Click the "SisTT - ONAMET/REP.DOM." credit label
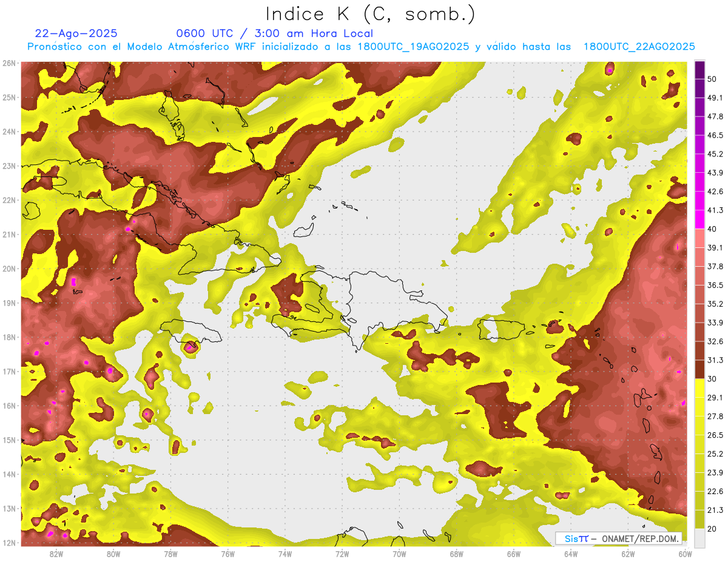 pyautogui.click(x=619, y=538)
